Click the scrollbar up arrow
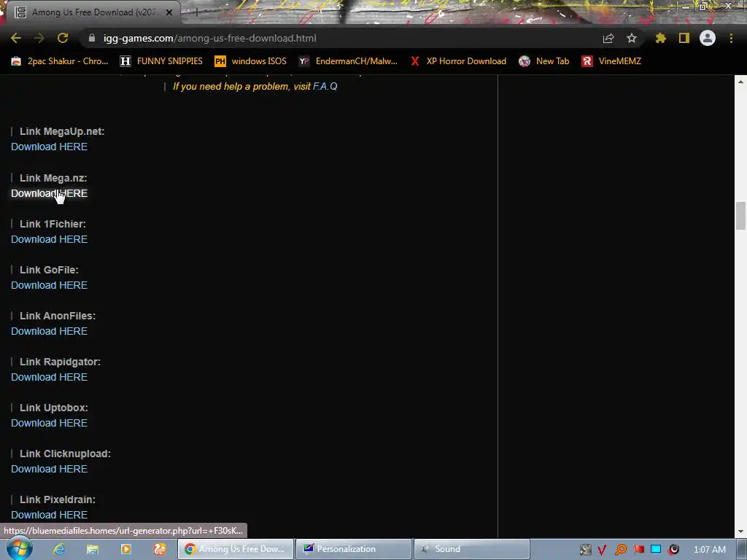 coord(740,82)
